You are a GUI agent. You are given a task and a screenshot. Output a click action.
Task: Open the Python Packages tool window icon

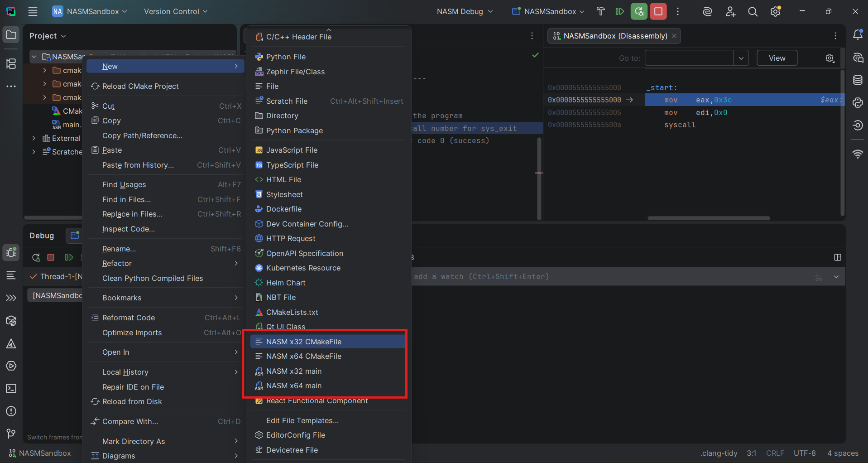[11, 321]
